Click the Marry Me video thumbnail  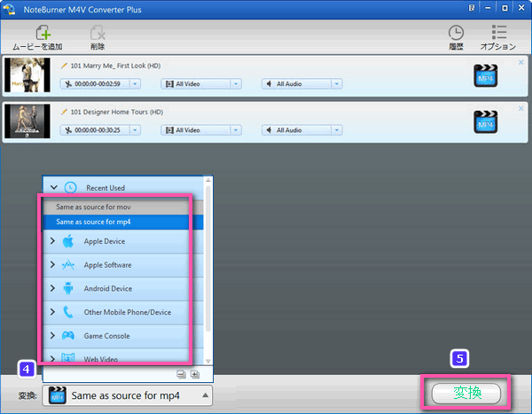click(27, 75)
